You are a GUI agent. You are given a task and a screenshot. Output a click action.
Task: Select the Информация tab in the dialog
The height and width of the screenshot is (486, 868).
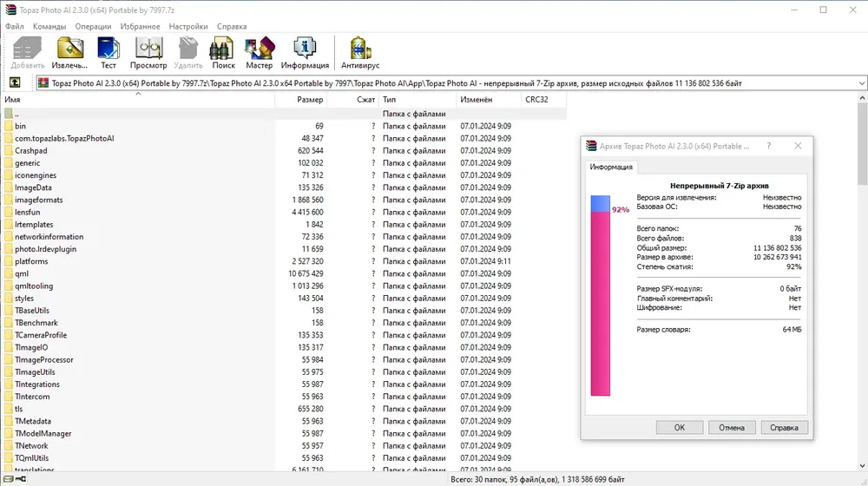[611, 167]
